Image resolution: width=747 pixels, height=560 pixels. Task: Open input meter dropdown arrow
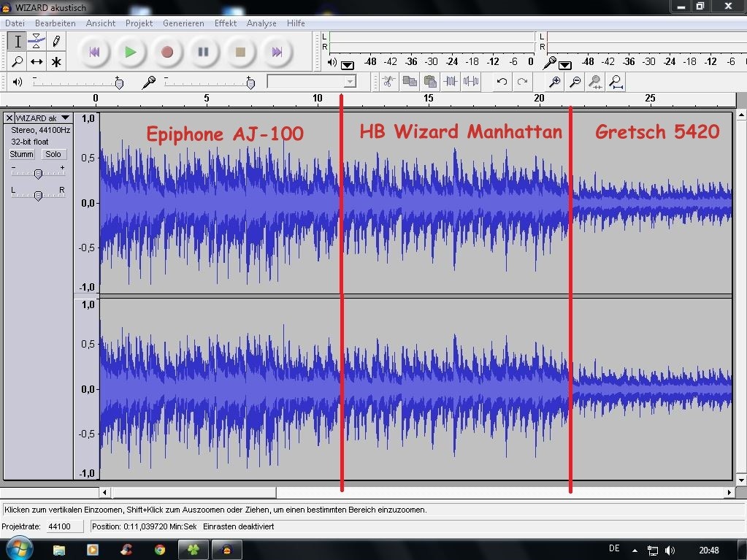(x=565, y=65)
